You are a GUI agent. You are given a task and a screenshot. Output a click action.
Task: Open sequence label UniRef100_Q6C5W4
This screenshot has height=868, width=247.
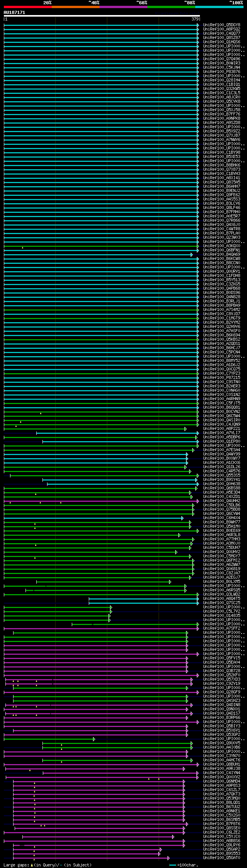pos(222,416)
